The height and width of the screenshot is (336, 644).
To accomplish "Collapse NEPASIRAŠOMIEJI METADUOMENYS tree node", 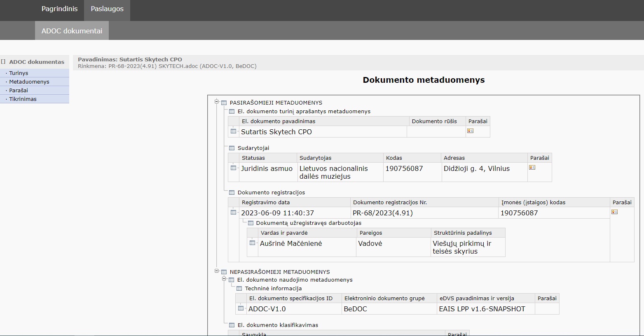I will pyautogui.click(x=217, y=271).
